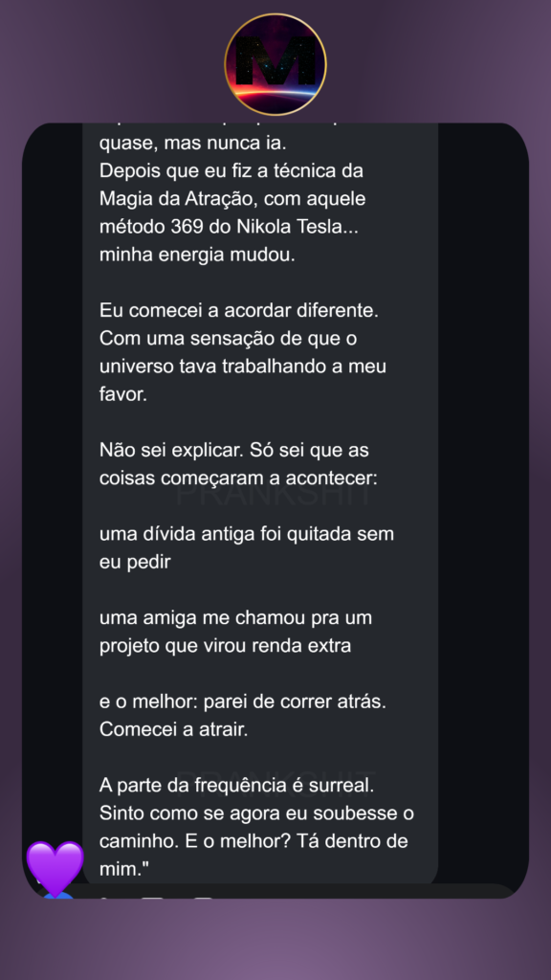Select the line mentioning Nikola Tesla
Viewport: 551px width, 980px height.
tap(229, 228)
